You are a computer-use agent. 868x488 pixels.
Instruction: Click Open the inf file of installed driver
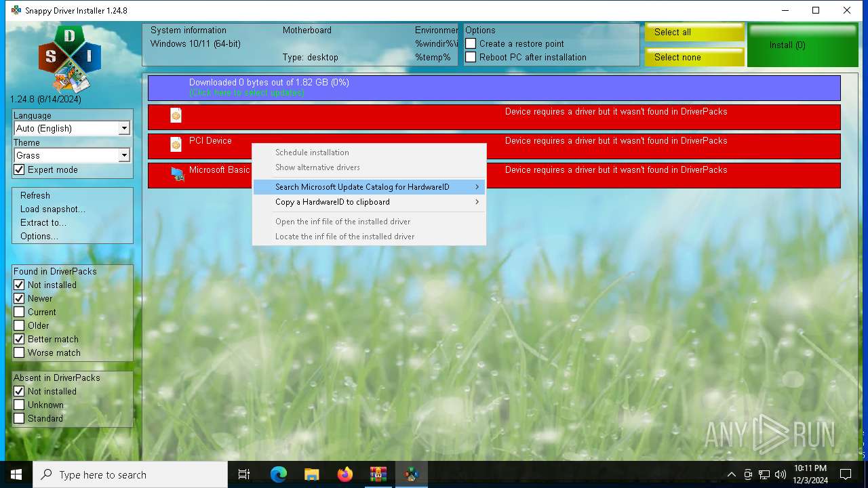click(369, 222)
